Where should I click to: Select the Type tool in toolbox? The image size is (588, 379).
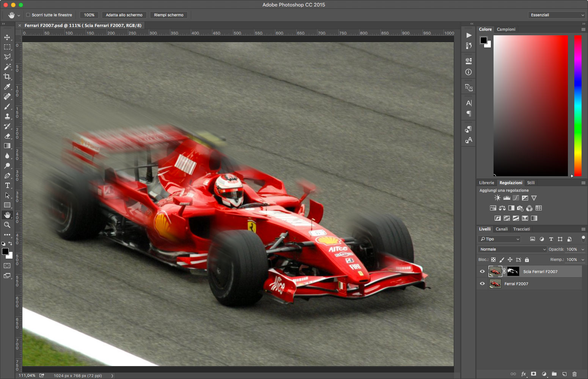[7, 185]
